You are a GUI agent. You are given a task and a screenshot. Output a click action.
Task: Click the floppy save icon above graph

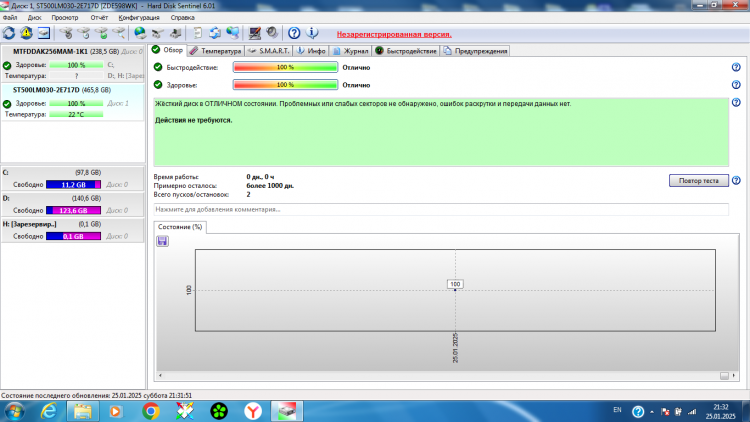coord(162,241)
